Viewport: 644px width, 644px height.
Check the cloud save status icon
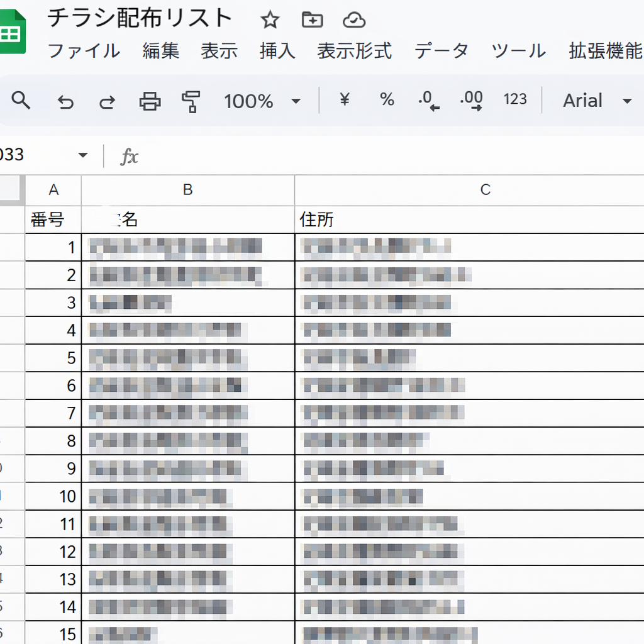pyautogui.click(x=354, y=20)
